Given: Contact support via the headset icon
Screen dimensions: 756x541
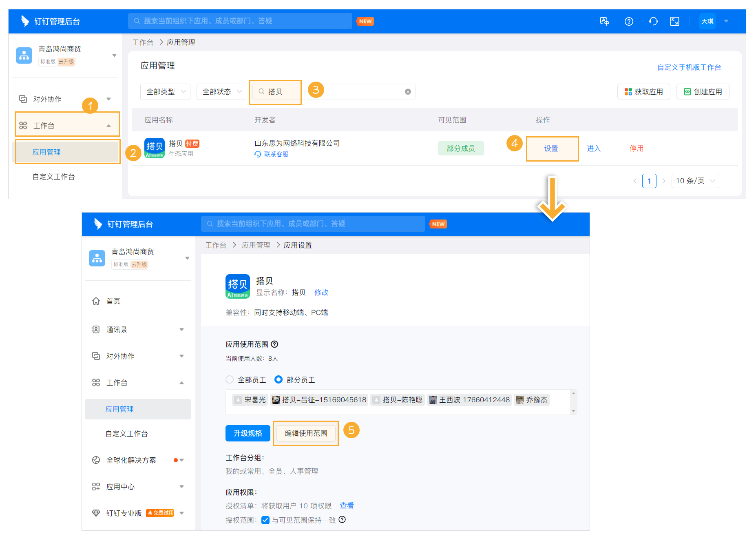Looking at the screenshot, I should tap(653, 21).
